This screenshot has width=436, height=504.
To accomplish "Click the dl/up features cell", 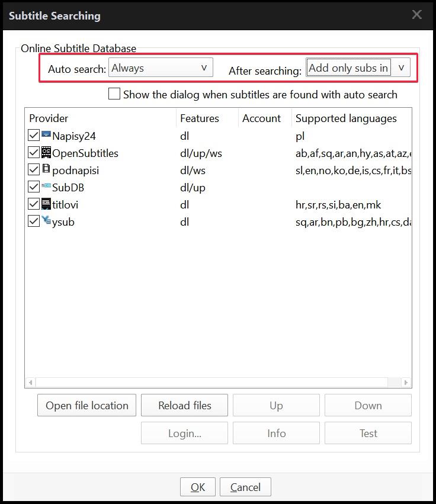I will tap(193, 187).
